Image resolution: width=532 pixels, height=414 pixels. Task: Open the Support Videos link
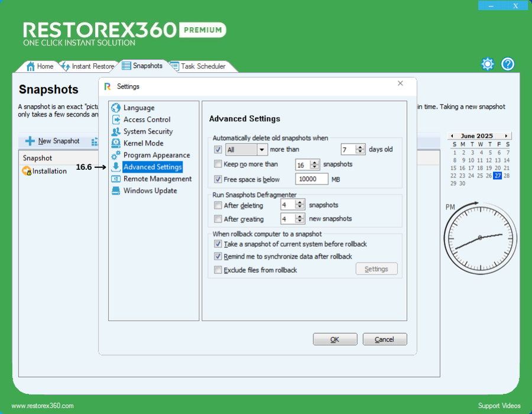[499, 406]
